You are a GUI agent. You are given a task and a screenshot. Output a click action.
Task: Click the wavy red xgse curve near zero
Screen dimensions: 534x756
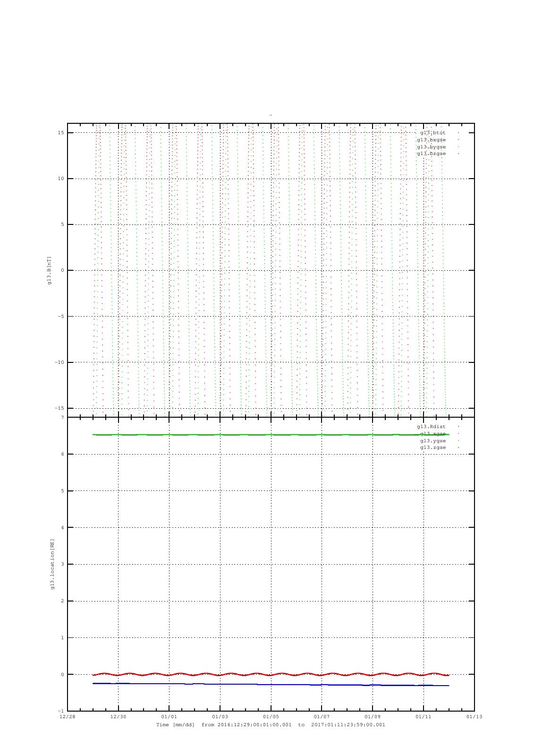[271, 674]
